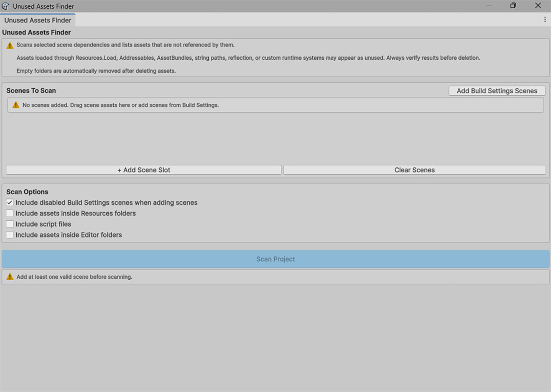Open the kebab options menu in tab bar
The width and height of the screenshot is (551, 392).
[x=545, y=20]
